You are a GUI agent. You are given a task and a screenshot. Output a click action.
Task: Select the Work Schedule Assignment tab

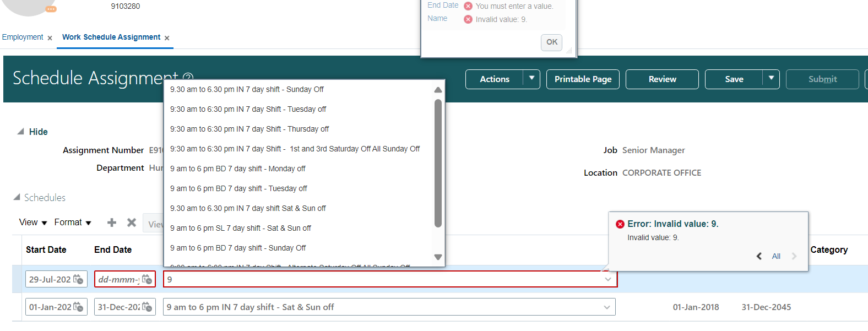pyautogui.click(x=111, y=37)
